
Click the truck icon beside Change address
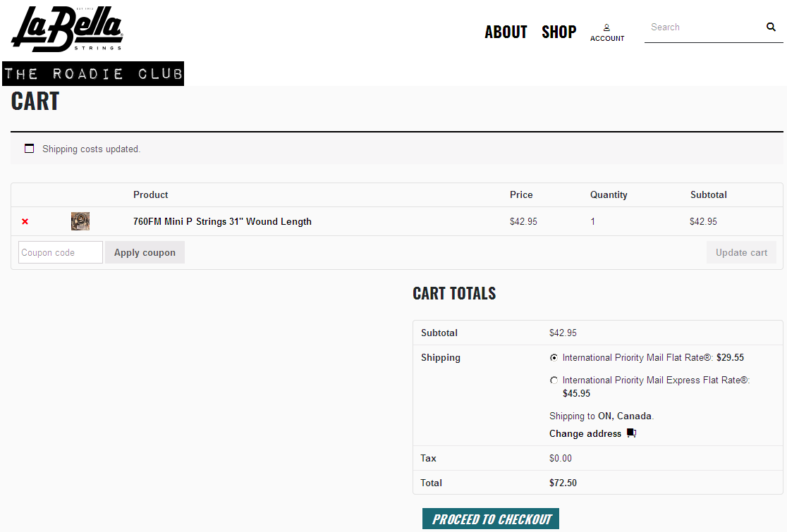click(x=631, y=433)
